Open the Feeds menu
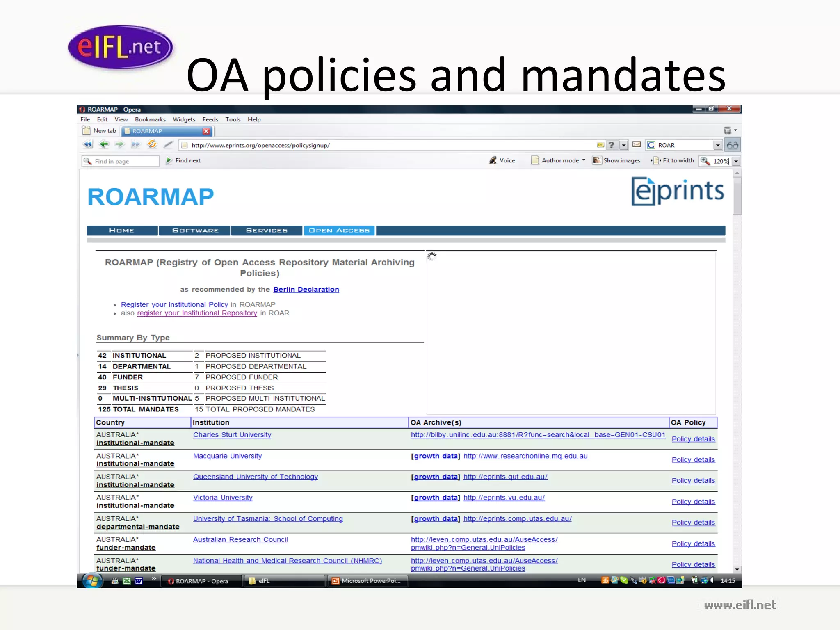Image resolution: width=840 pixels, height=630 pixels. (210, 119)
